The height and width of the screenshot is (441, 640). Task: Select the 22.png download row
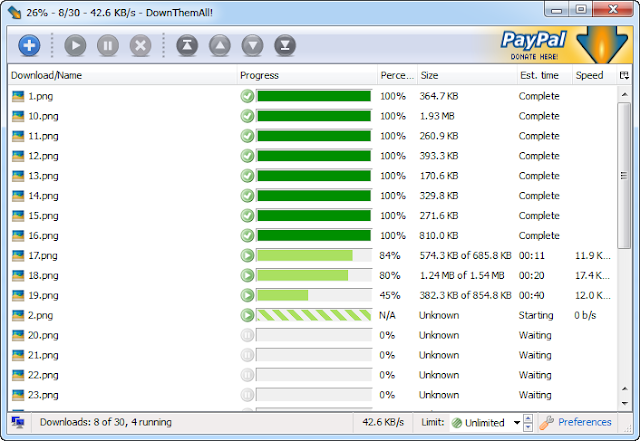311,375
